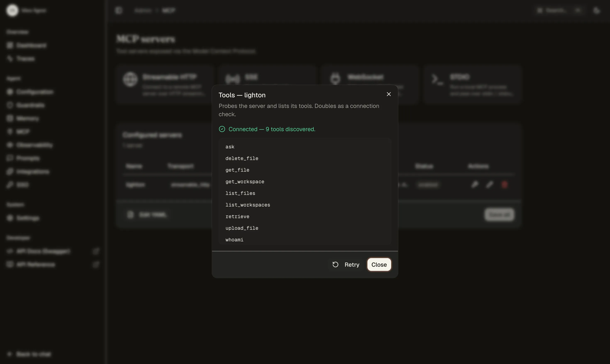Open Dashboard in the sidebar
Screen dimensions: 610x364
pyautogui.click(x=31, y=45)
